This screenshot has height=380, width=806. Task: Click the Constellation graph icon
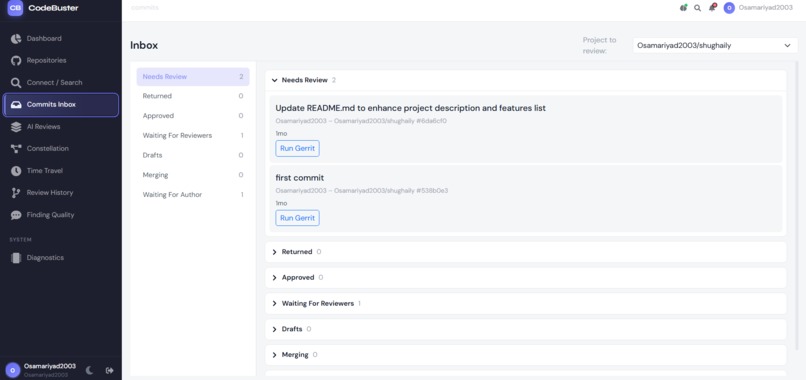coord(16,149)
